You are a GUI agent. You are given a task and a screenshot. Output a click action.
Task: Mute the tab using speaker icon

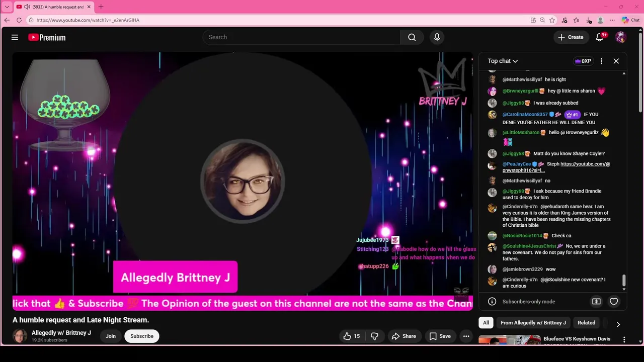27,7
